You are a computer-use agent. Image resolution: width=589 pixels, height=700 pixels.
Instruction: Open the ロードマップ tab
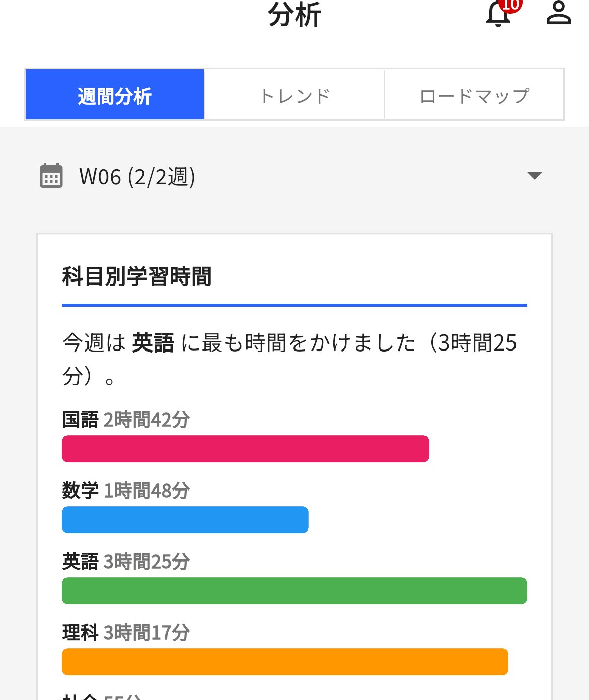pyautogui.click(x=473, y=94)
